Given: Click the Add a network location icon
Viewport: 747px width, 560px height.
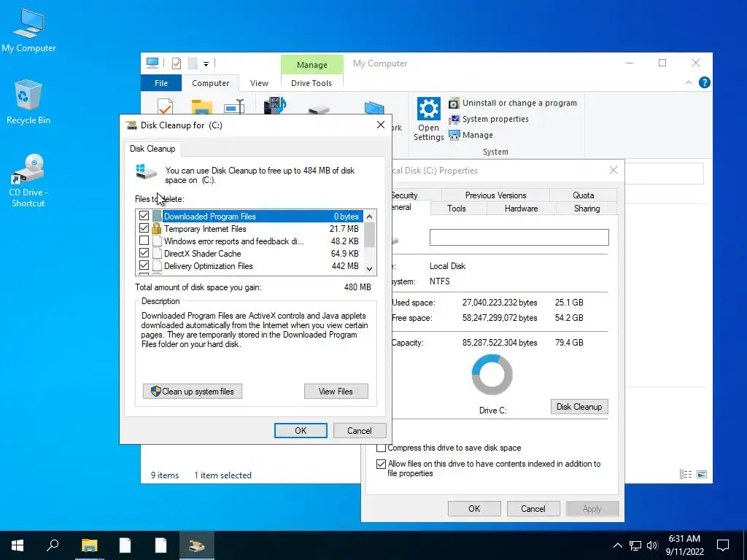Looking at the screenshot, I should [x=374, y=108].
